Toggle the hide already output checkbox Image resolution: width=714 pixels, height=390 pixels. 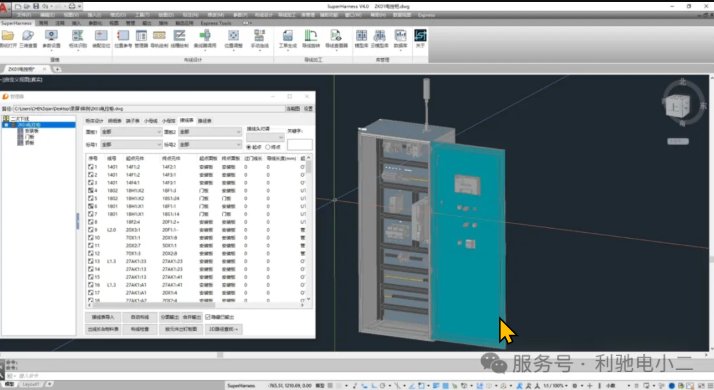pos(208,317)
